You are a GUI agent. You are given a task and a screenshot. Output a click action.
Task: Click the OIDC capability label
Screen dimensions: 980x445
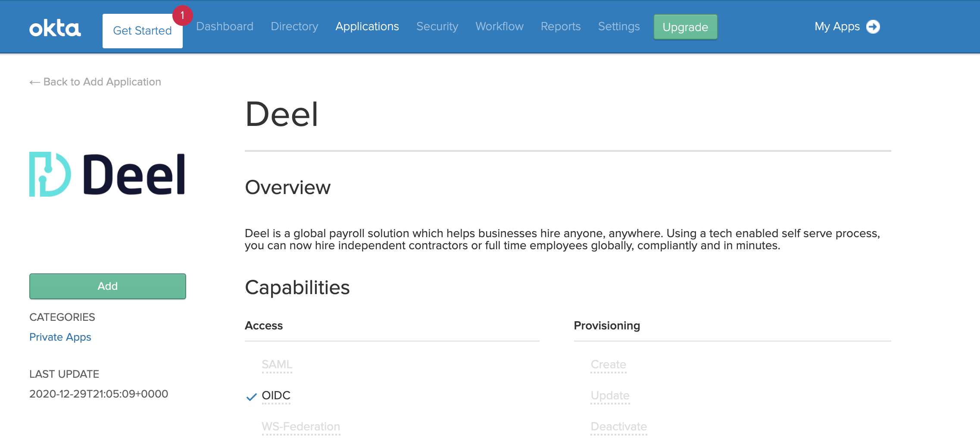click(276, 395)
